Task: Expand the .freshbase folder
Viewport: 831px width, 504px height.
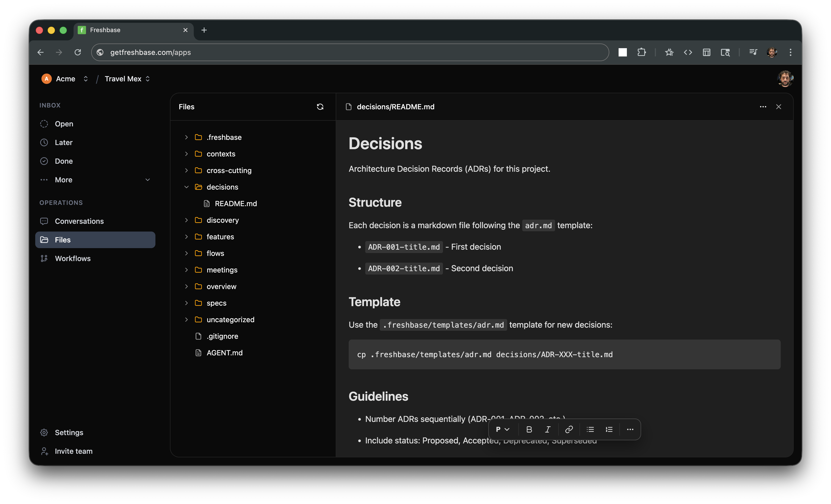Action: coord(187,137)
